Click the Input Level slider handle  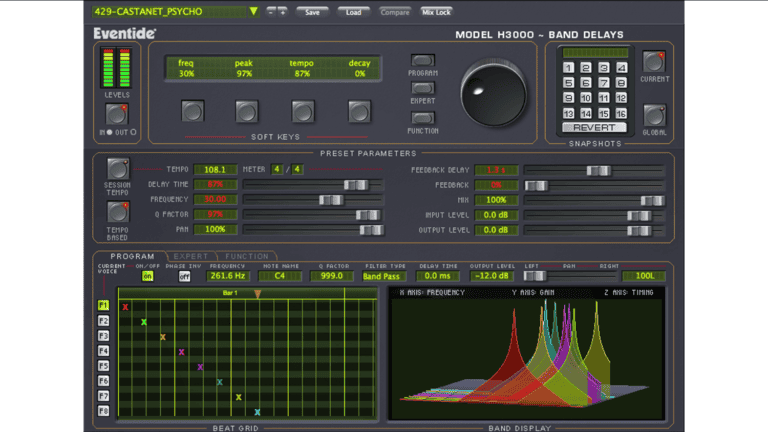point(639,216)
